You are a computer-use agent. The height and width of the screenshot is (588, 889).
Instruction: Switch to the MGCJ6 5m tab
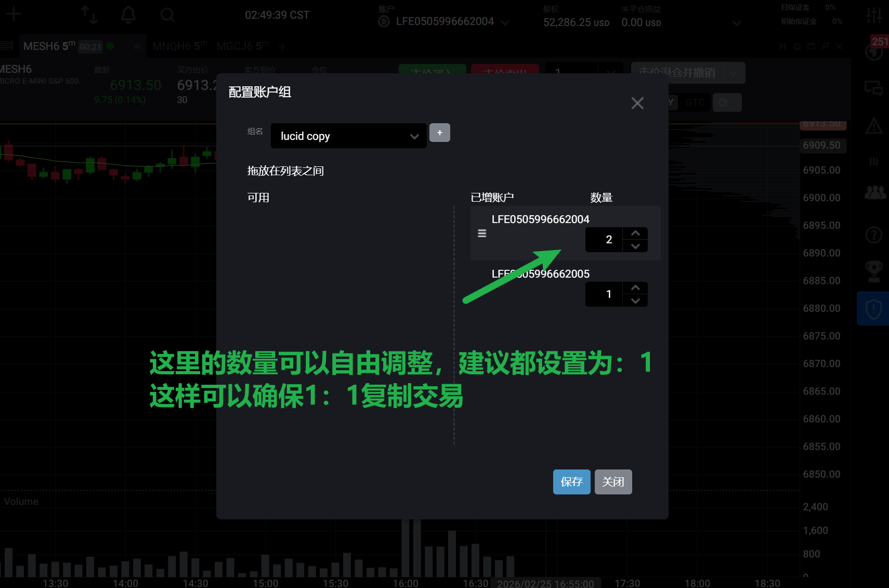point(242,46)
